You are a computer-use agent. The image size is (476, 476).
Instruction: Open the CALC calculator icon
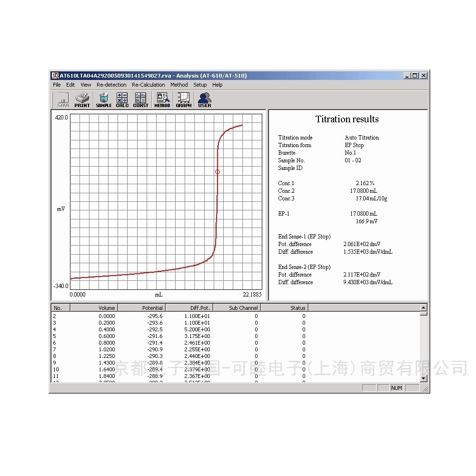[x=122, y=100]
